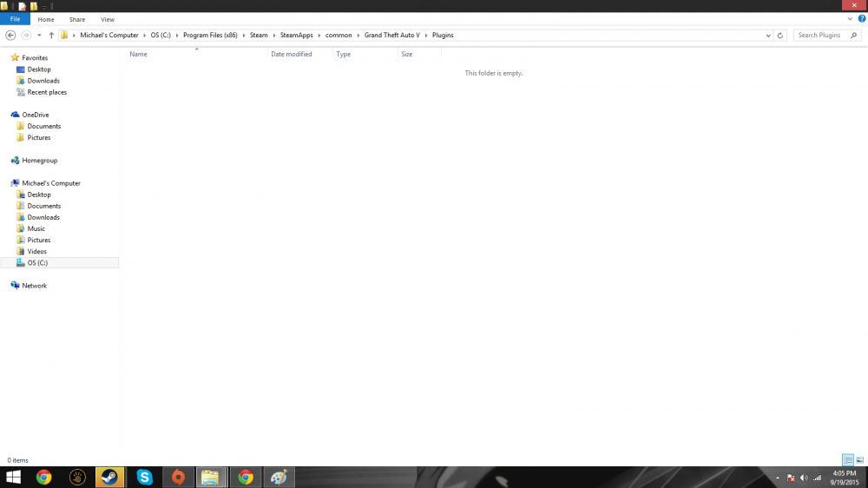Screen dimensions: 868x488
Task: Show hidden system tray icons
Action: click(777, 478)
